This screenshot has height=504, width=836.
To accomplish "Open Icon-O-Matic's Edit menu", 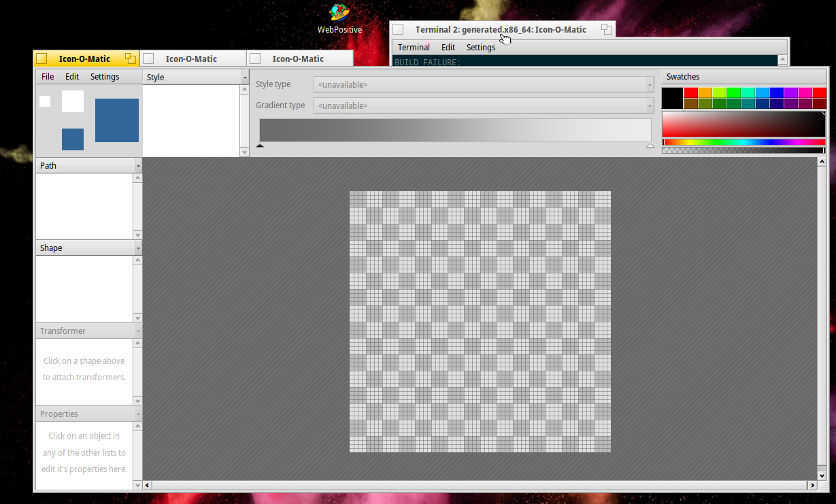I will click(x=72, y=77).
